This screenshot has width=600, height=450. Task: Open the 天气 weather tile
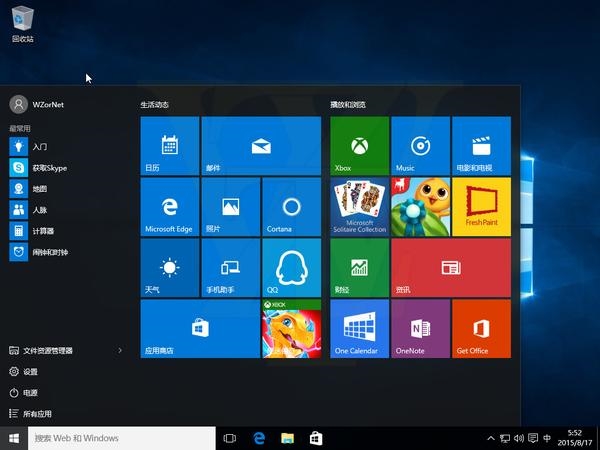point(170,267)
